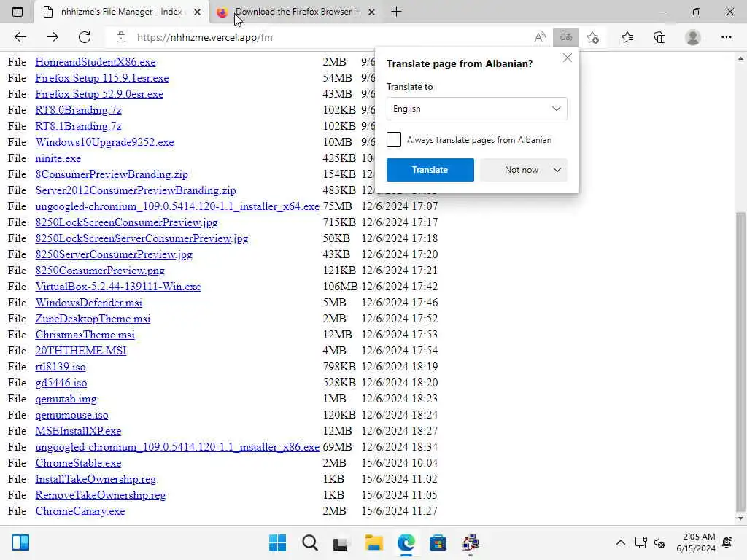
Task: Open Firefox Setup 52.9.0esr.exe link
Action: click(x=99, y=94)
